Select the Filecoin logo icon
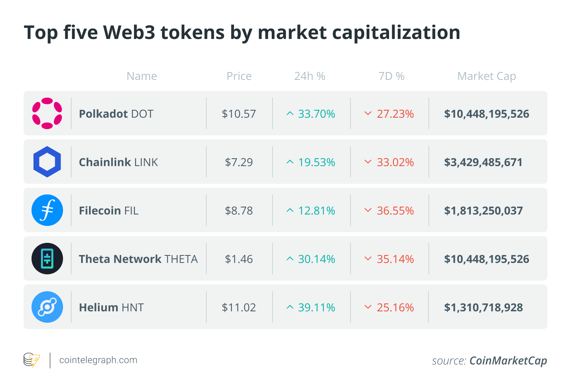Image resolution: width=571 pixels, height=392 pixels. [x=47, y=210]
